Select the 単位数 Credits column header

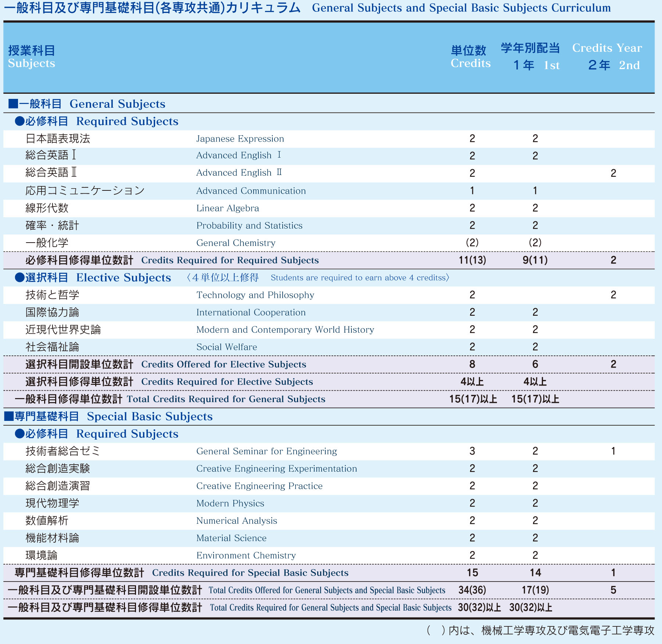click(471, 57)
